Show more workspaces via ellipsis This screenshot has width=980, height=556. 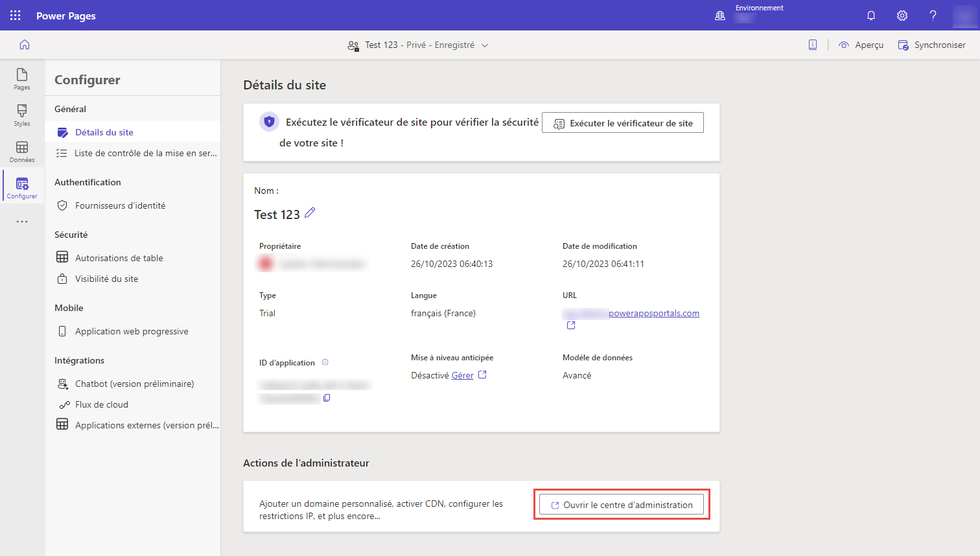click(22, 222)
